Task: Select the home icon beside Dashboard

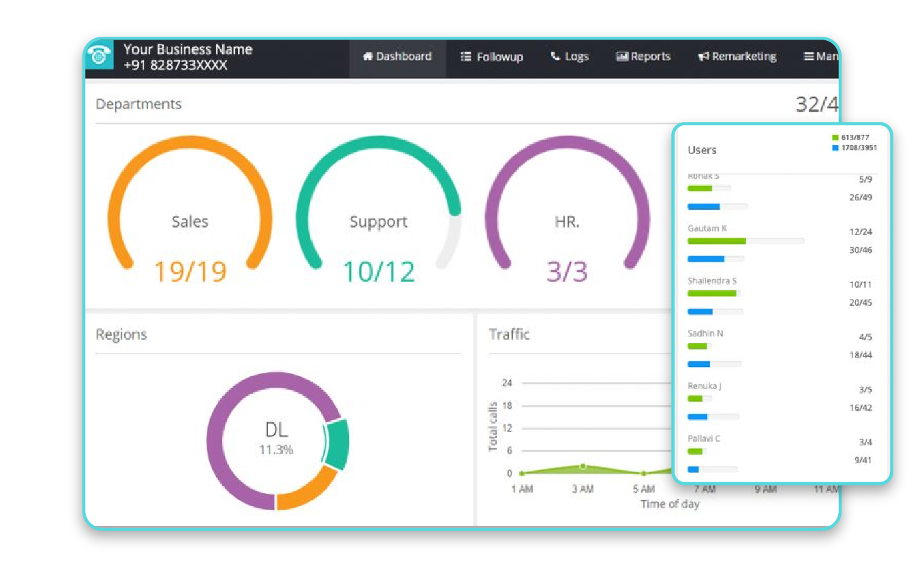Action: pyautogui.click(x=368, y=57)
